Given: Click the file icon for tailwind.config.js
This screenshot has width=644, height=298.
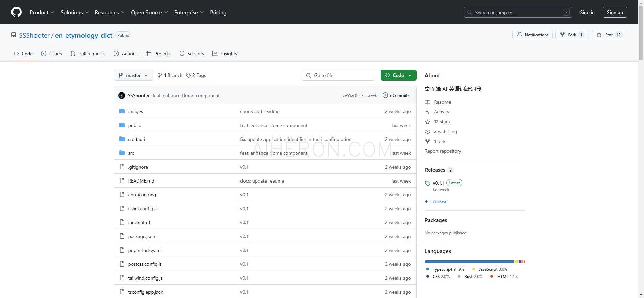Looking at the screenshot, I should click(x=122, y=278).
